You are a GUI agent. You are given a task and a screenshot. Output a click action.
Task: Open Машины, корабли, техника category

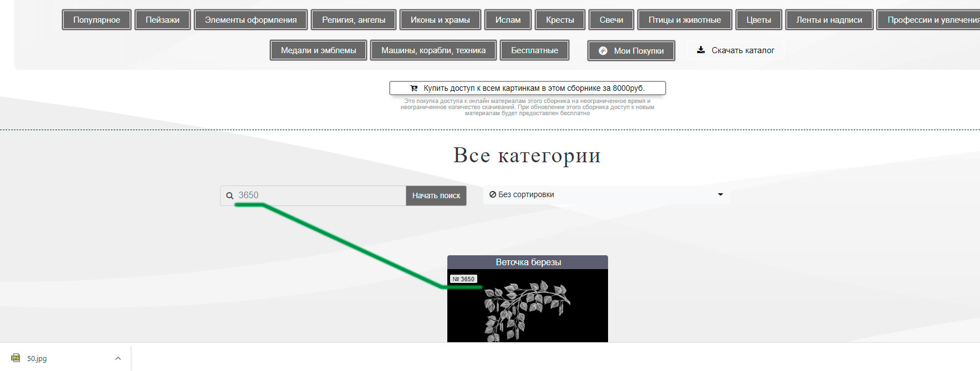(x=433, y=50)
